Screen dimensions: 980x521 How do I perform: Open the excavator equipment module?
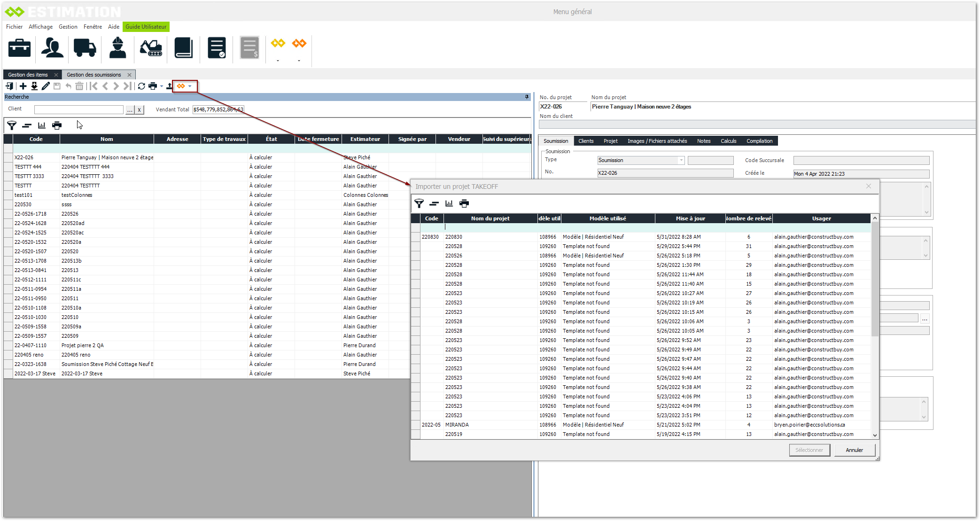click(x=151, y=48)
